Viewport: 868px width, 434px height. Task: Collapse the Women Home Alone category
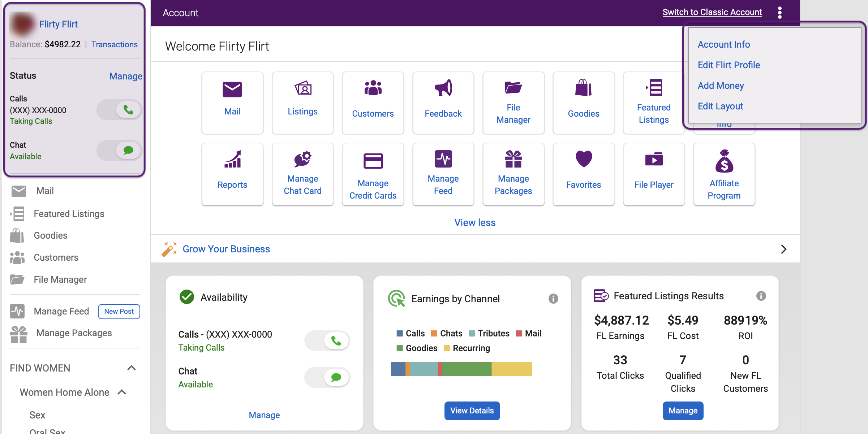122,392
